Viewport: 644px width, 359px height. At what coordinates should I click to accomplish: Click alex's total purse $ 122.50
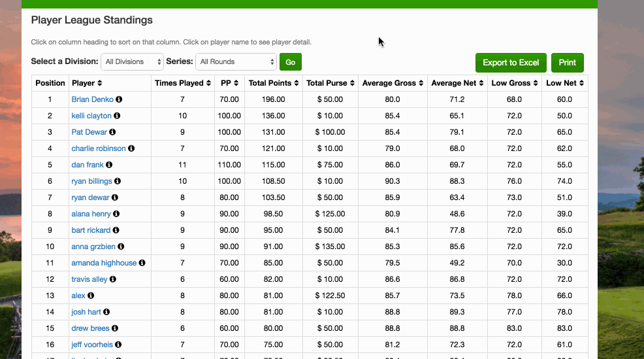(330, 296)
